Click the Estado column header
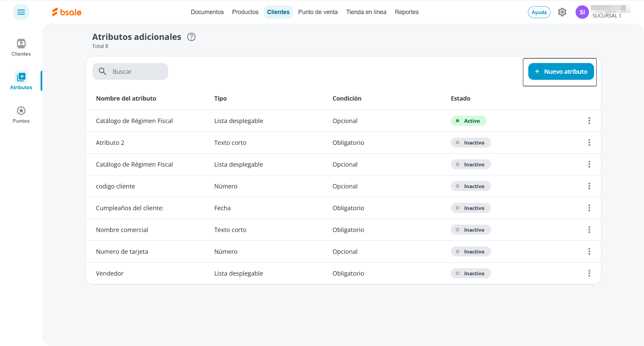The height and width of the screenshot is (346, 644). [x=461, y=98]
